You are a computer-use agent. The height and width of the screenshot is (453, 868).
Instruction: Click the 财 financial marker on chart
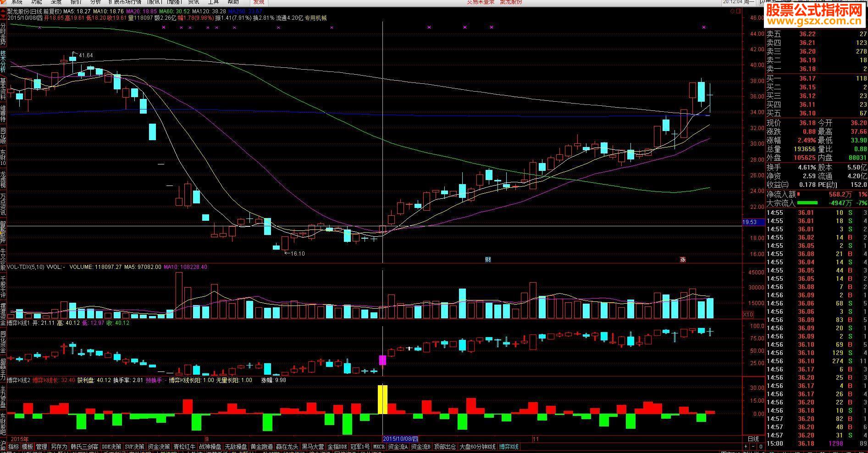tap(488, 260)
